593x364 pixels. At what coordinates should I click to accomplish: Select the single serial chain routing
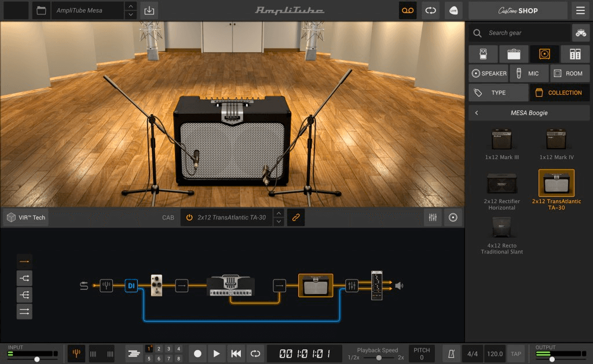coord(24,261)
